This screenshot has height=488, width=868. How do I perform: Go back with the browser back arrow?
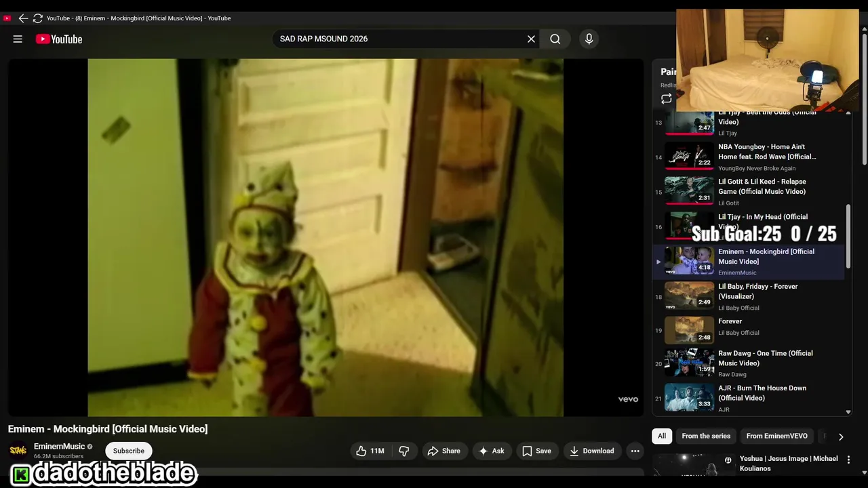(23, 18)
